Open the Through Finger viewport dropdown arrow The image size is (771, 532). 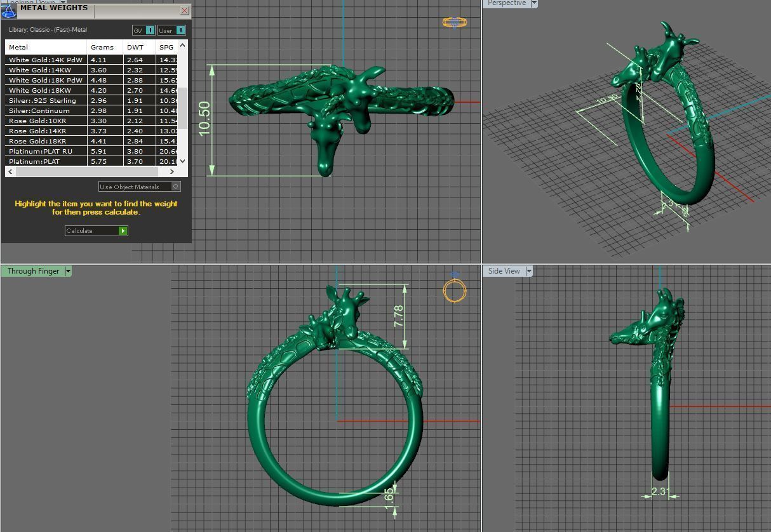(x=68, y=271)
